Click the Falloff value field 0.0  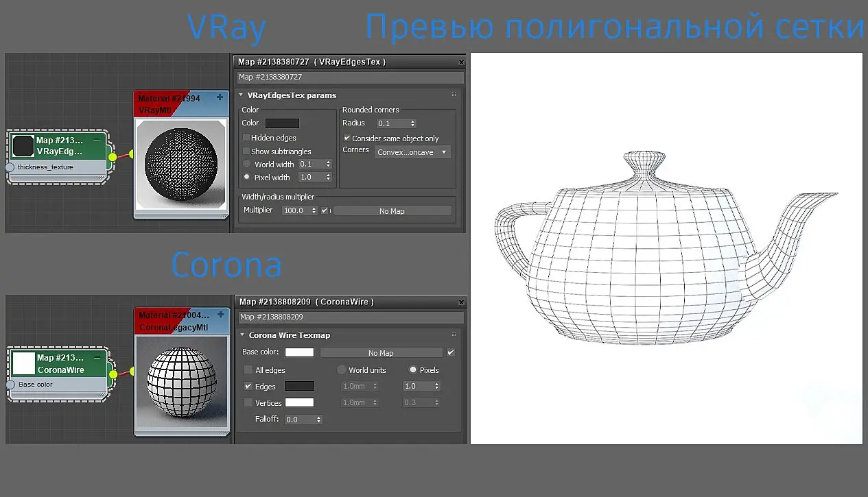click(299, 419)
